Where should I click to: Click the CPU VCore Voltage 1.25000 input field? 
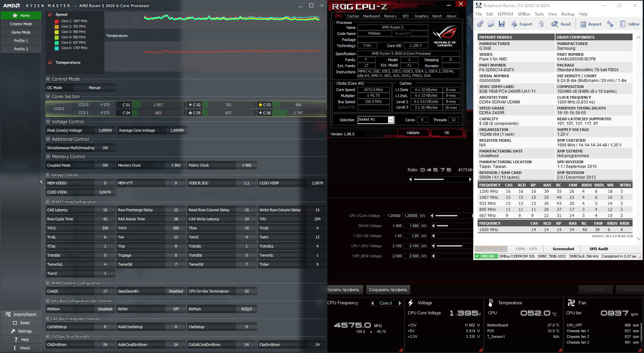(411, 216)
